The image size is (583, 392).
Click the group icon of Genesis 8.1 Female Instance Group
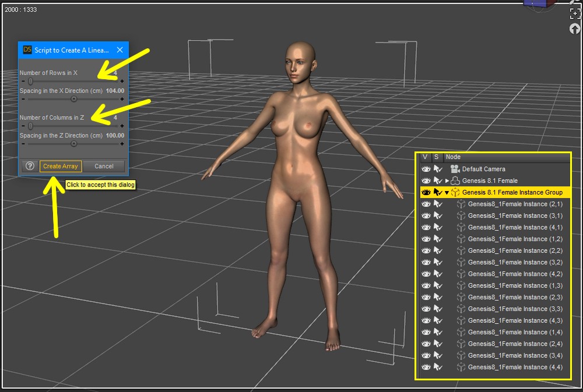[455, 192]
